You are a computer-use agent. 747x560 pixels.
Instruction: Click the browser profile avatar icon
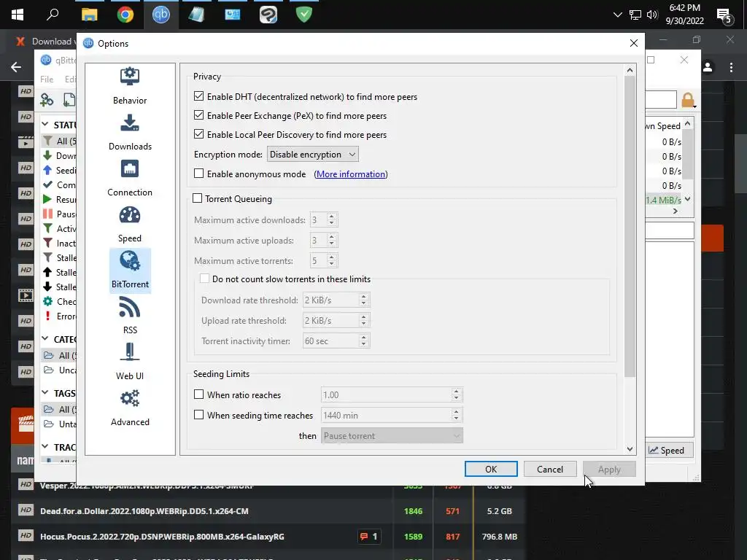pos(708,67)
